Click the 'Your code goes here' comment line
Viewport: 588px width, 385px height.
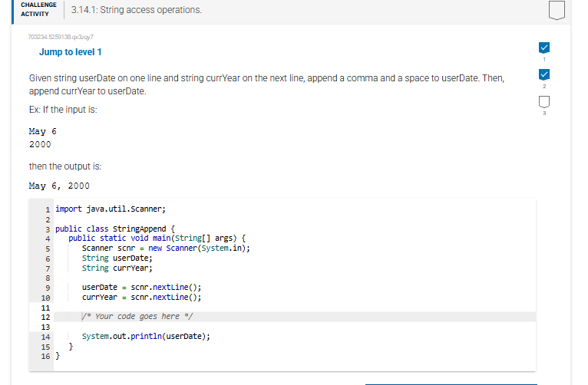[137, 317]
